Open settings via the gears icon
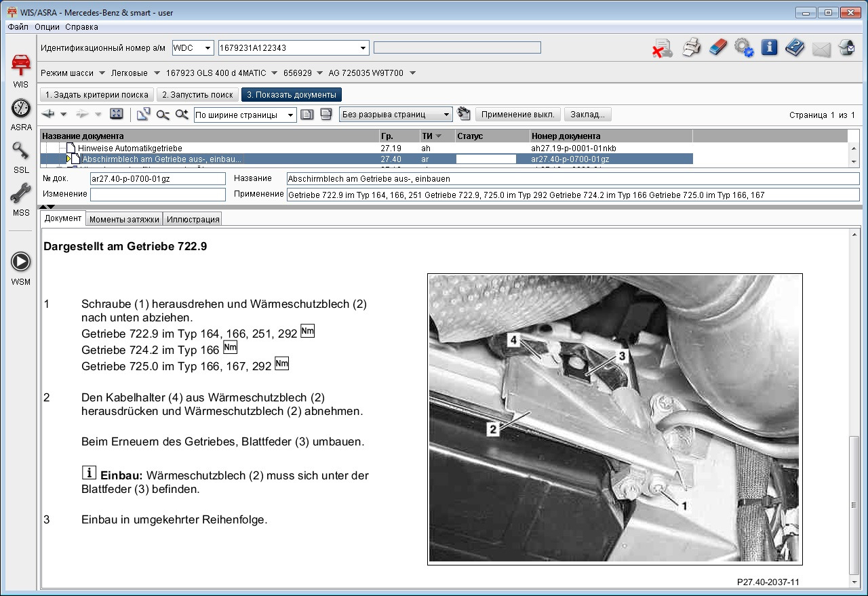 pos(744,47)
